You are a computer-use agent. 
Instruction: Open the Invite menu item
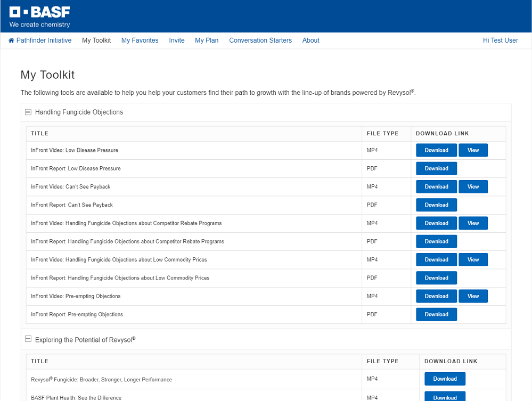coord(177,40)
